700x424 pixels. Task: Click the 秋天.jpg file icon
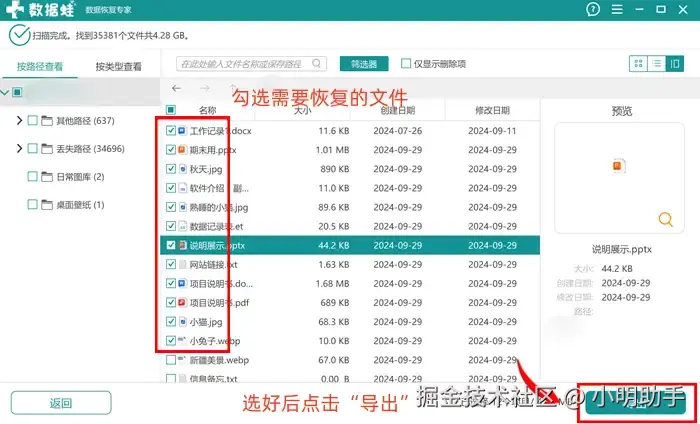(x=182, y=169)
